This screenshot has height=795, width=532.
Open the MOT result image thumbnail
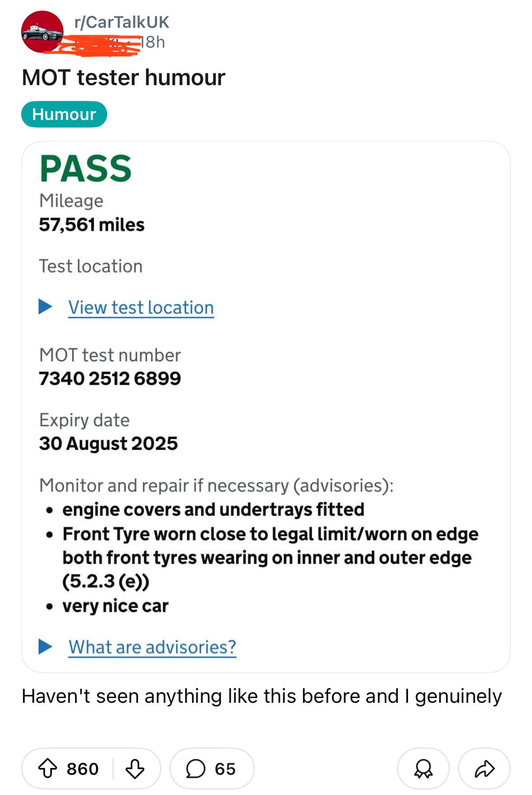coord(266,407)
